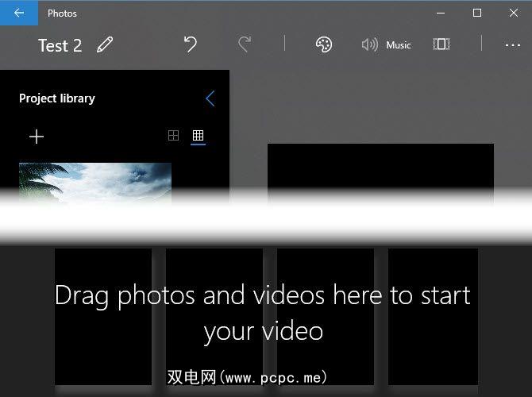Switch to small thumbnail grid view
Image resolution: width=532 pixels, height=397 pixels.
[199, 136]
